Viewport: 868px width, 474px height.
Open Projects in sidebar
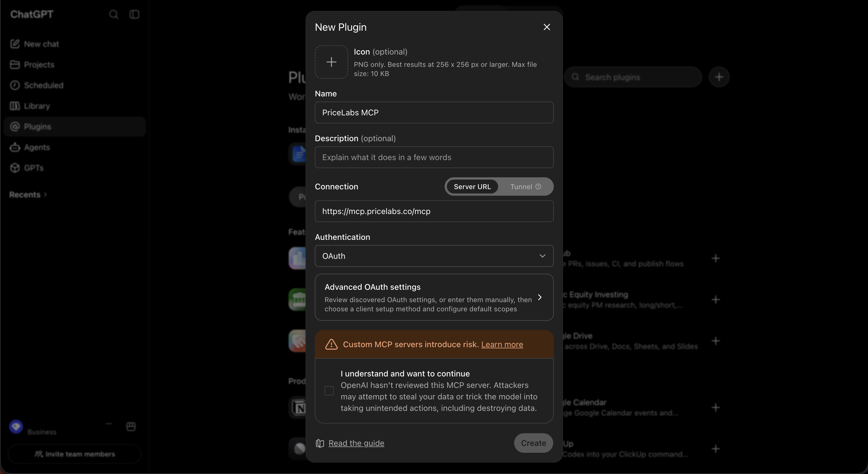tap(74, 65)
